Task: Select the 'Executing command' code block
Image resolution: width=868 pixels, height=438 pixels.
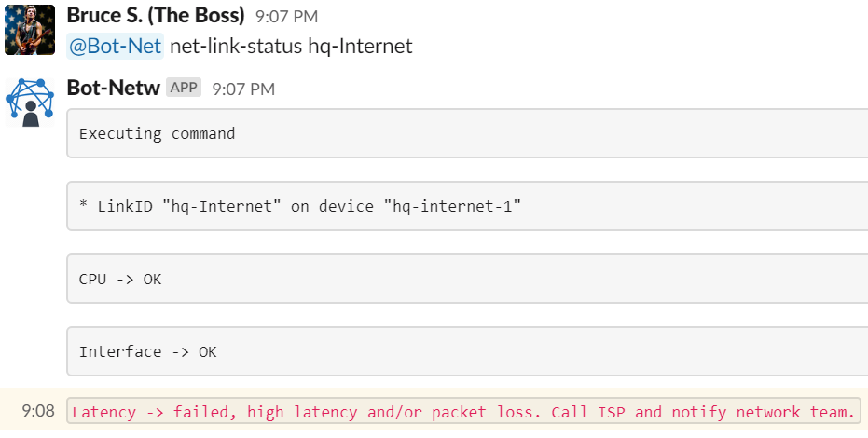Action: click(x=467, y=133)
